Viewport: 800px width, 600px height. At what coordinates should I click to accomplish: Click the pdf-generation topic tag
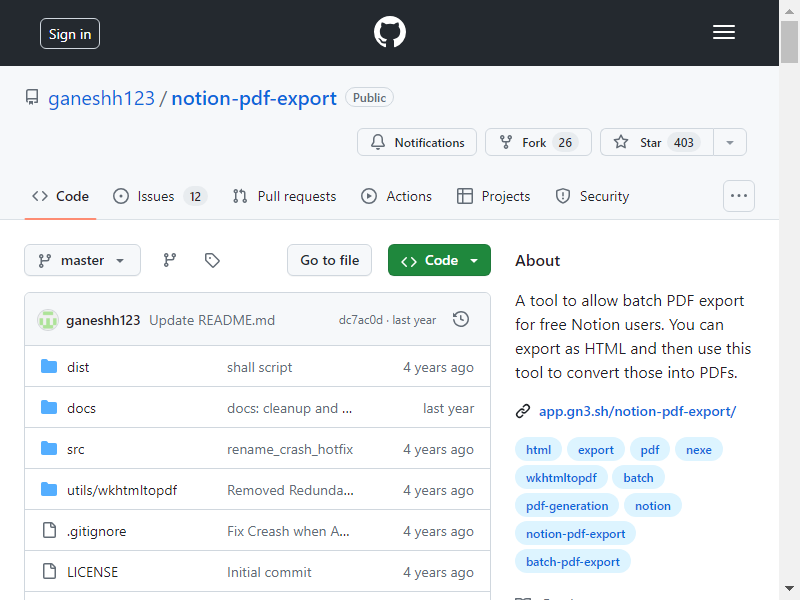tap(567, 506)
